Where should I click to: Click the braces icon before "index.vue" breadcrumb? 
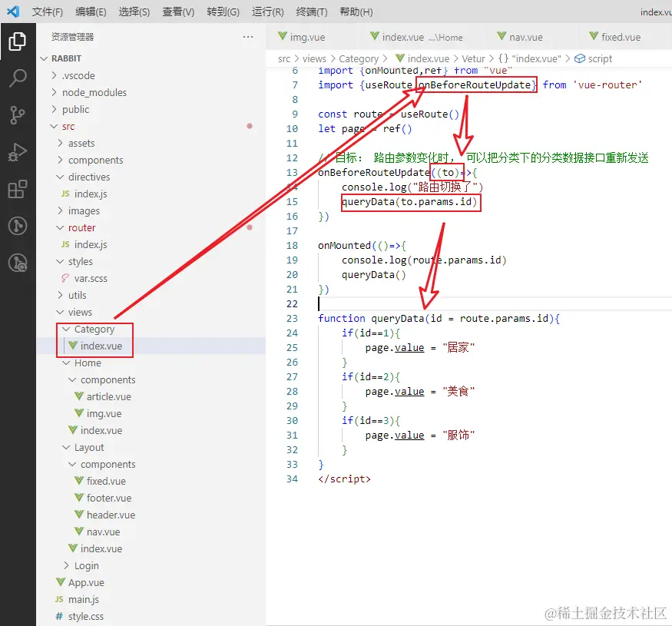(x=503, y=58)
